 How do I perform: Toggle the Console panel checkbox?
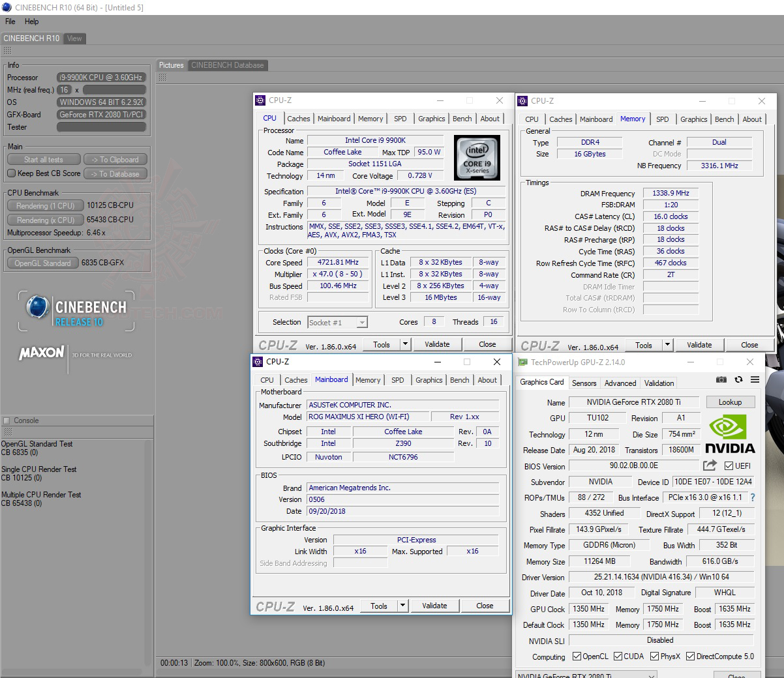pos(7,420)
